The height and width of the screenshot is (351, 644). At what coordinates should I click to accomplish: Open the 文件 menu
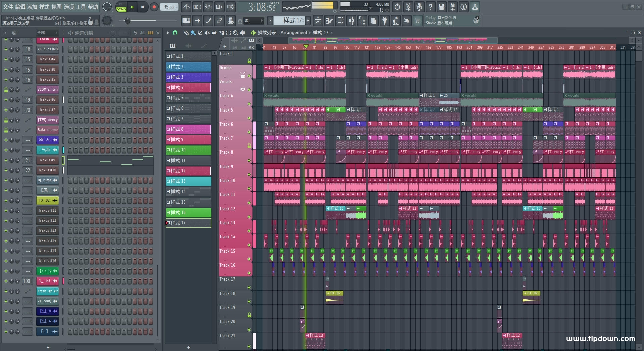tap(8, 7)
